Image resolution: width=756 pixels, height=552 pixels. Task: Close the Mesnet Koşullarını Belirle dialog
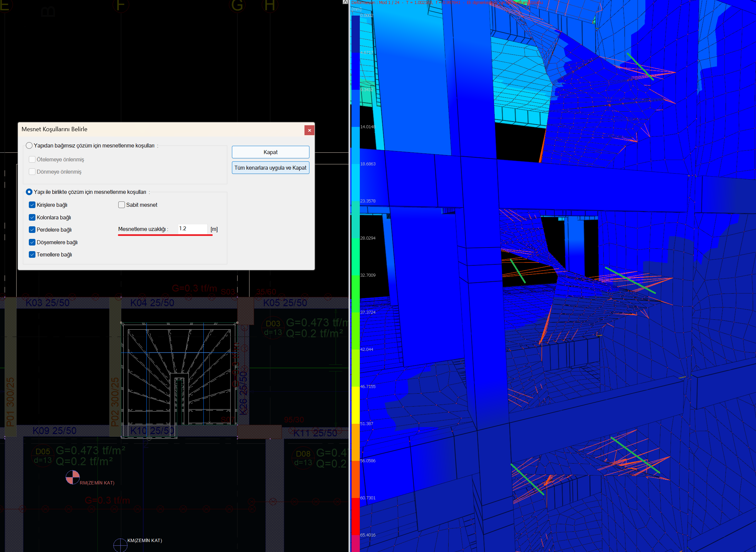(x=309, y=130)
